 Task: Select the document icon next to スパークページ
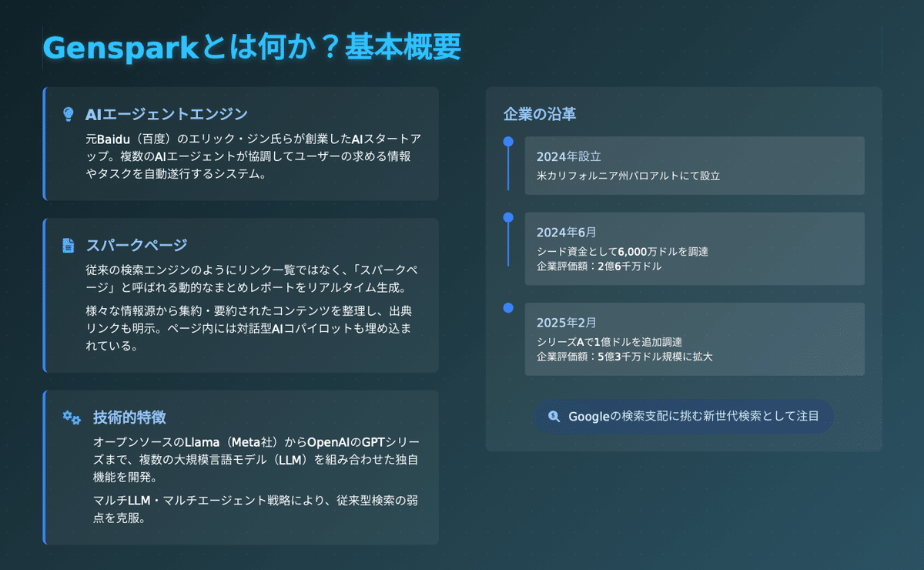click(68, 244)
